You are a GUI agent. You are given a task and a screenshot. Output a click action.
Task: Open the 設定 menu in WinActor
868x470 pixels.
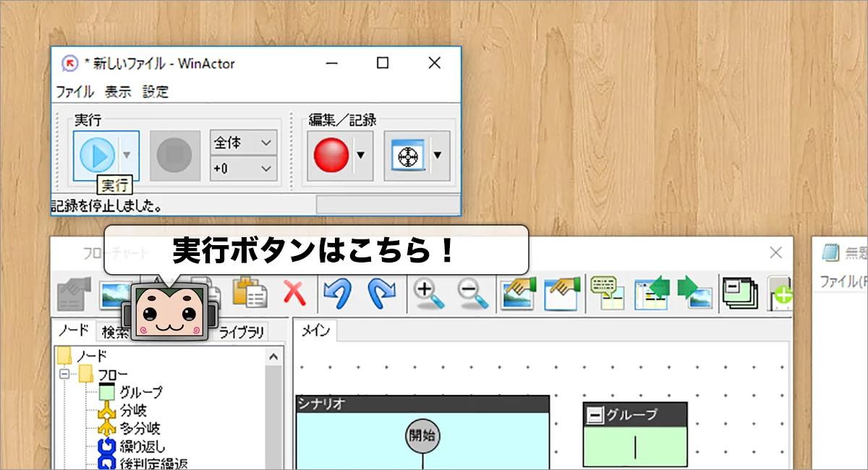tap(156, 92)
